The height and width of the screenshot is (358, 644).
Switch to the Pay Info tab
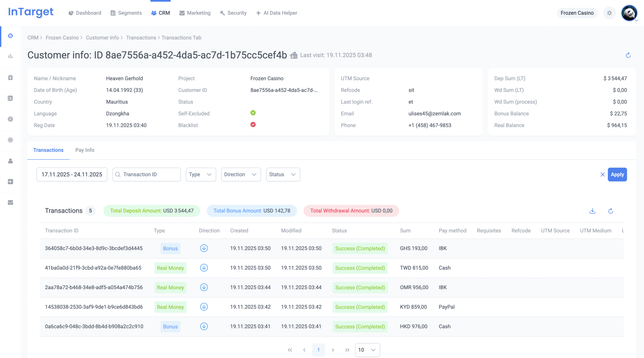(85, 150)
